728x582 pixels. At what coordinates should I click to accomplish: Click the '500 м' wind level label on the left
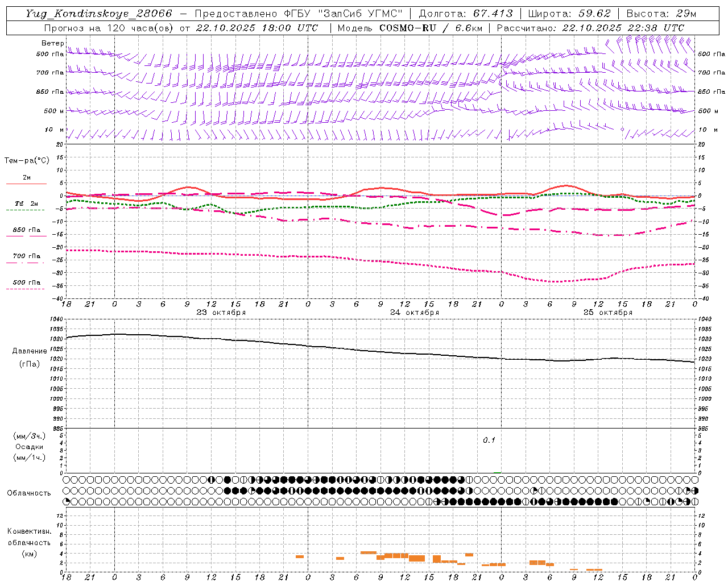[54, 111]
